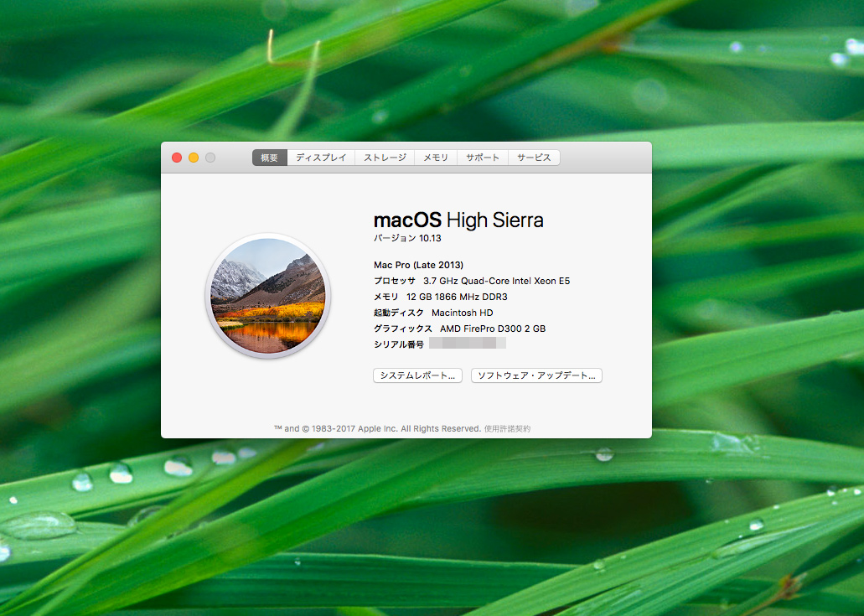Minimize window with the yellow button
864x616 pixels.
pos(194,158)
